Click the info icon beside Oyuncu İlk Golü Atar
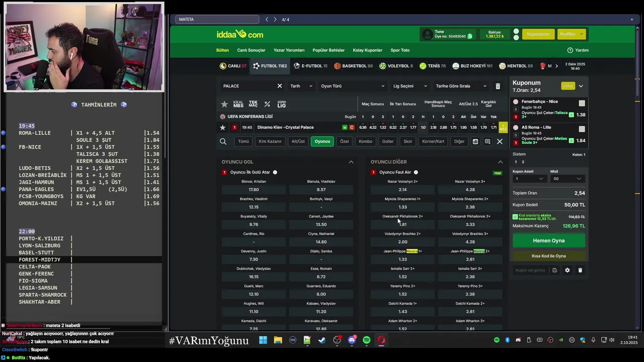Screen dimensions: 644x362 click(x=275, y=172)
